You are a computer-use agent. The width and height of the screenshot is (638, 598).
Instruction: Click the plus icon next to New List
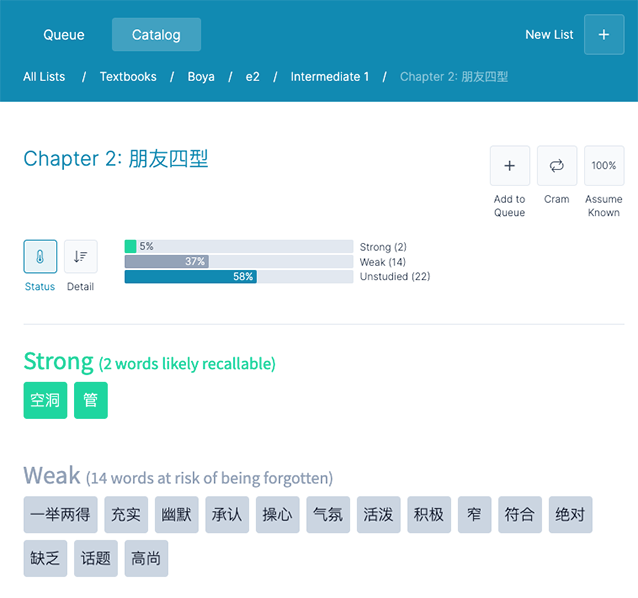604,35
